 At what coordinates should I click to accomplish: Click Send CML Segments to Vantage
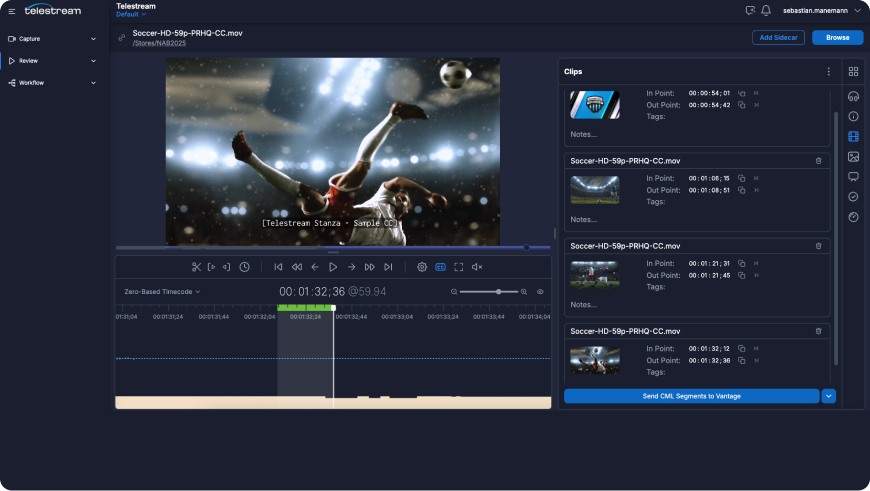pos(691,396)
